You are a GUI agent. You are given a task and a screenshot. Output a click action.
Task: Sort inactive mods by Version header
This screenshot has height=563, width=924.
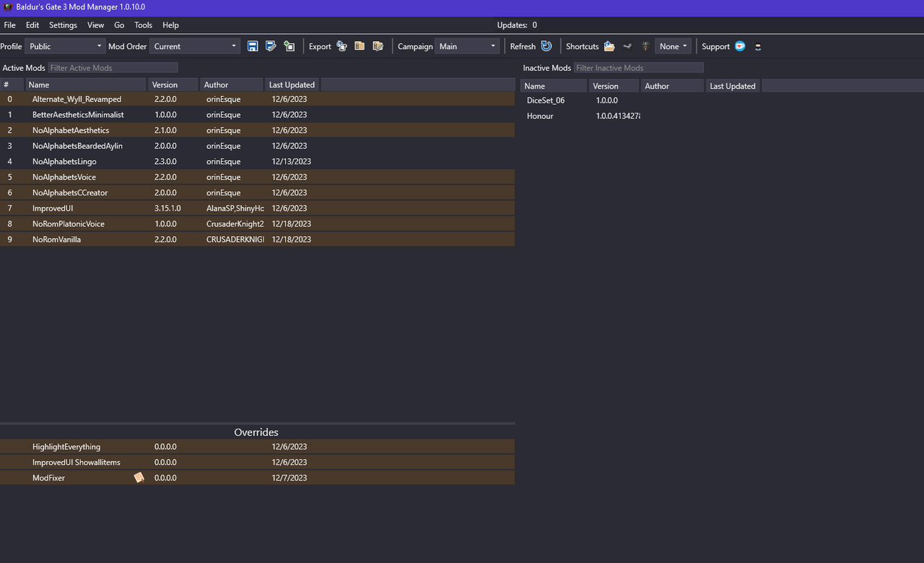tap(614, 86)
